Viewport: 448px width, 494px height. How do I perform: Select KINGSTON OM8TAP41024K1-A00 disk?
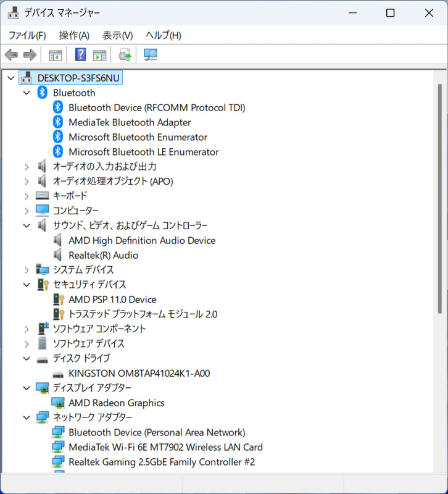(x=139, y=374)
